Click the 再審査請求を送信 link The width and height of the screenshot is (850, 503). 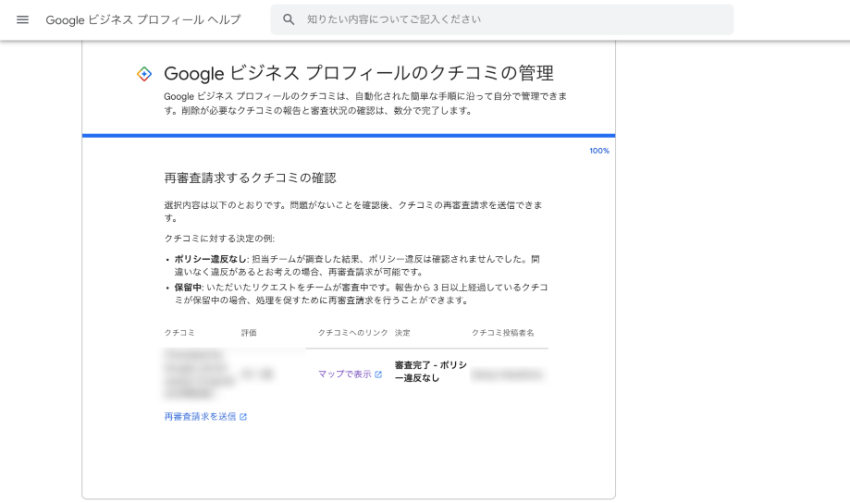click(200, 416)
